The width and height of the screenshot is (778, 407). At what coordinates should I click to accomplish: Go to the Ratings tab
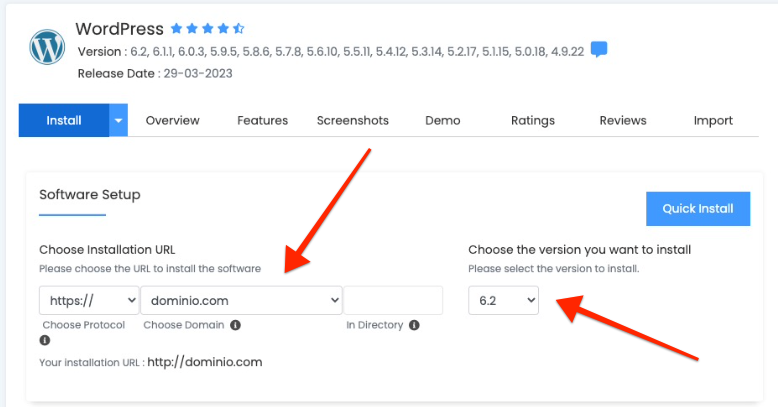coord(533,121)
